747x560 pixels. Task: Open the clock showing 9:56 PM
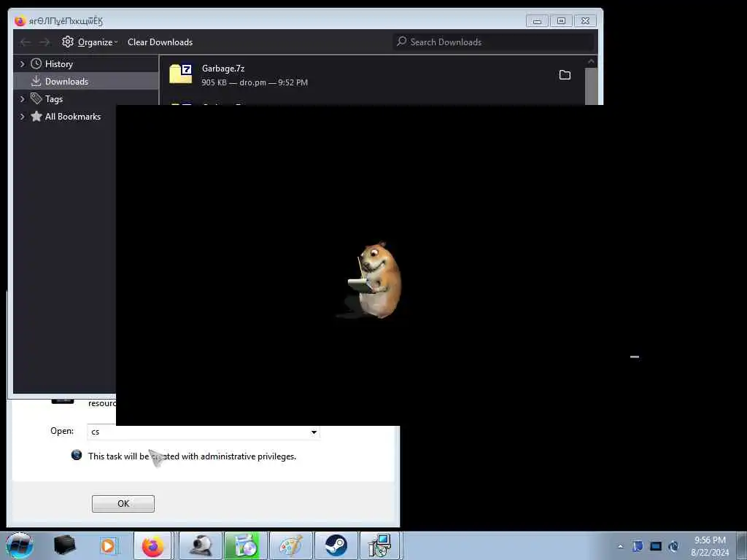tap(710, 546)
